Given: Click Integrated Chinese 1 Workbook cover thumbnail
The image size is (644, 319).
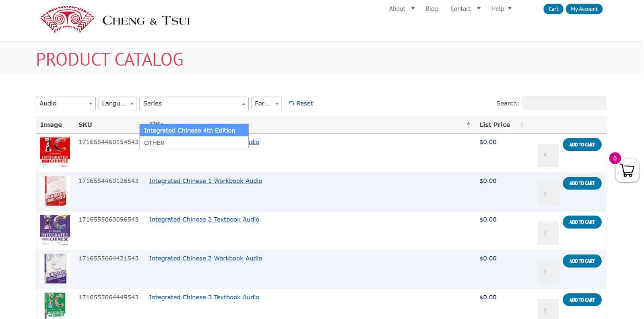Looking at the screenshot, I should pyautogui.click(x=55, y=191).
